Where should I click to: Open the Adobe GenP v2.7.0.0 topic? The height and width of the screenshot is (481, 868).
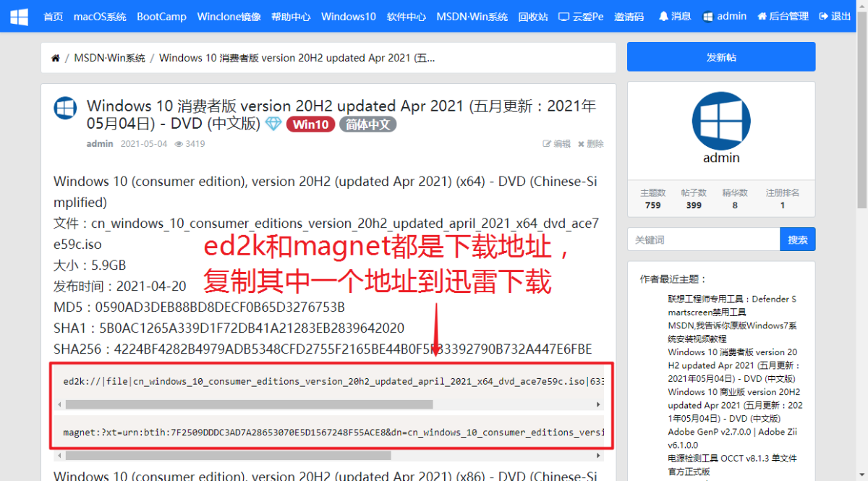[731, 432]
